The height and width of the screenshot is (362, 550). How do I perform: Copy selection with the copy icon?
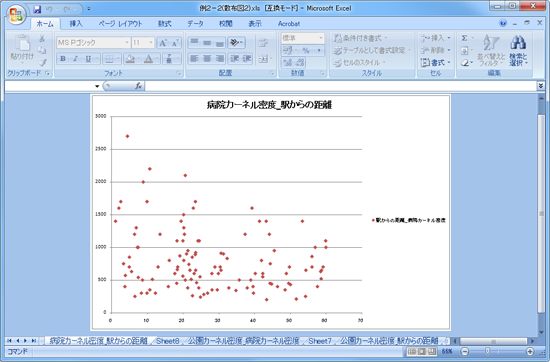click(x=42, y=51)
